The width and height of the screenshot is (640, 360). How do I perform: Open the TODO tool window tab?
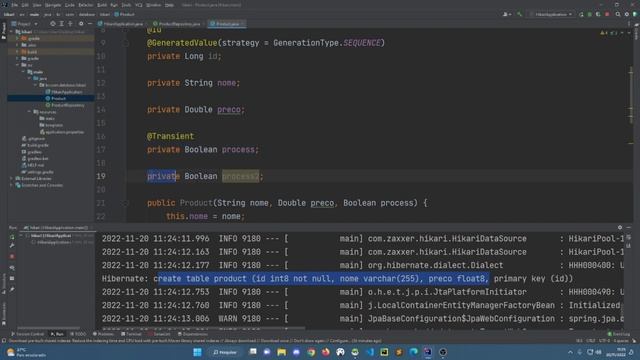[x=78, y=334]
